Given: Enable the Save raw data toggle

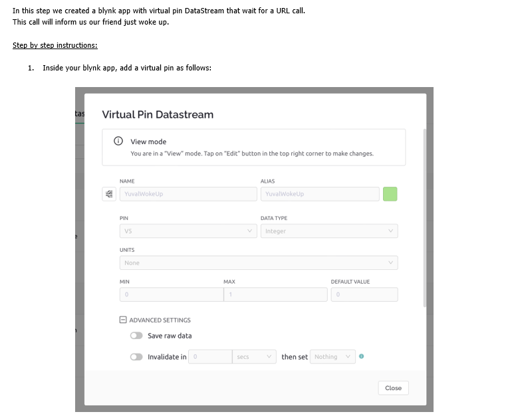Looking at the screenshot, I should point(136,336).
